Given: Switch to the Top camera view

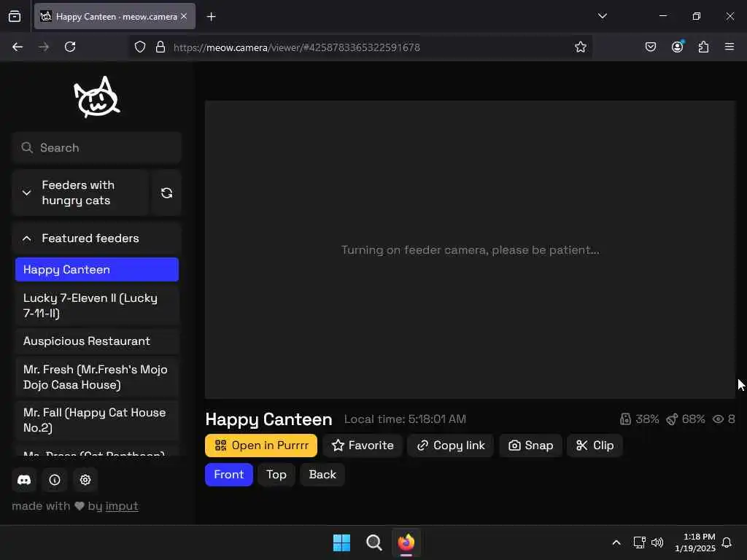Looking at the screenshot, I should pos(276,474).
